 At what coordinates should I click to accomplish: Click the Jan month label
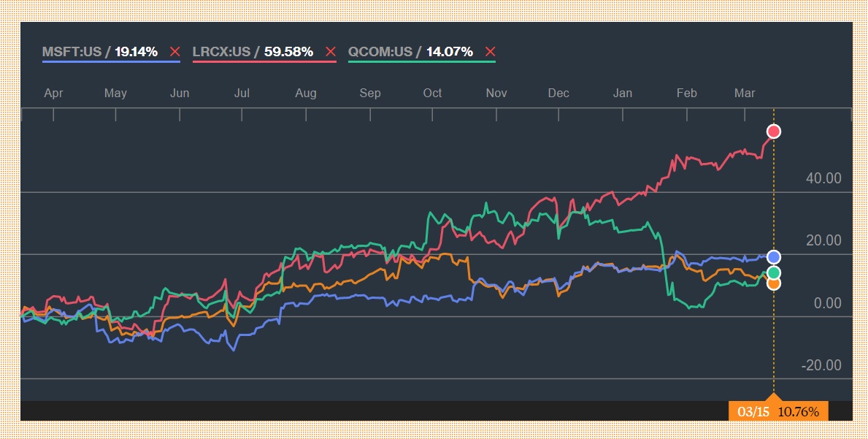pyautogui.click(x=623, y=93)
